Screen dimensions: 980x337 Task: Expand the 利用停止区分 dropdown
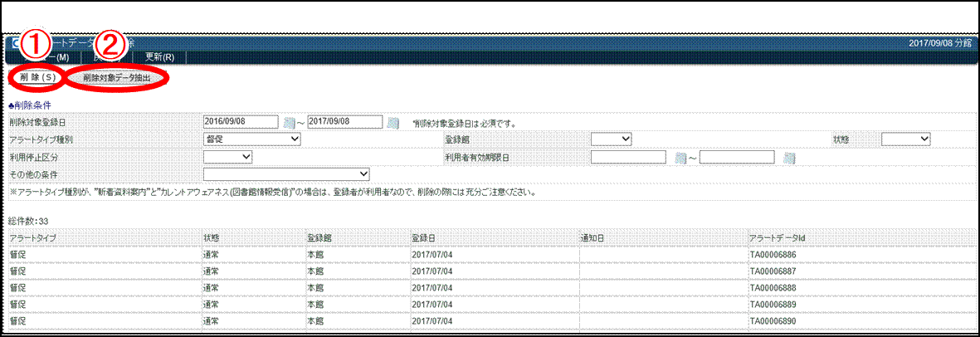(x=228, y=156)
